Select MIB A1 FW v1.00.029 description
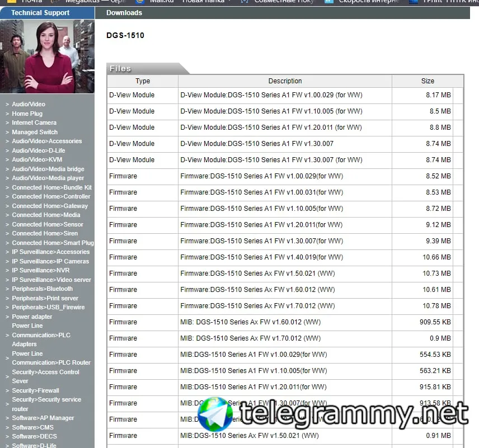 [x=253, y=354]
